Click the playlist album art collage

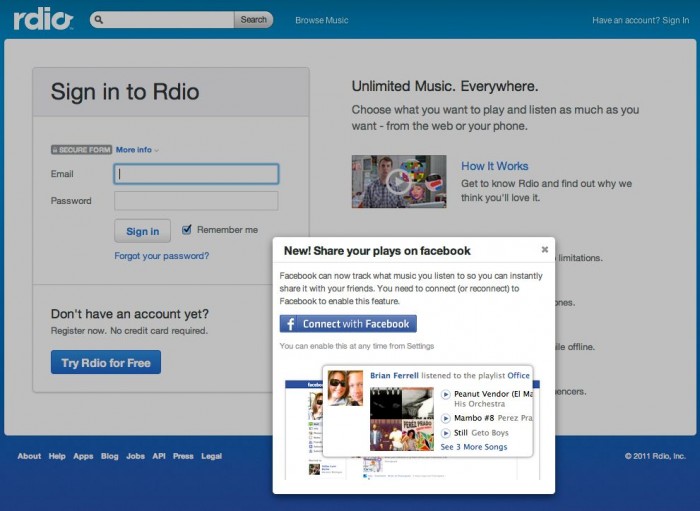(x=402, y=419)
